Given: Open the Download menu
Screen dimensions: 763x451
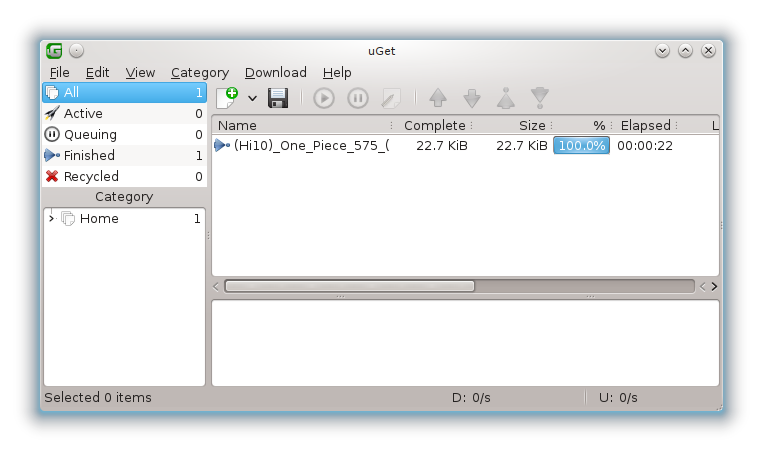Looking at the screenshot, I should [x=275, y=72].
